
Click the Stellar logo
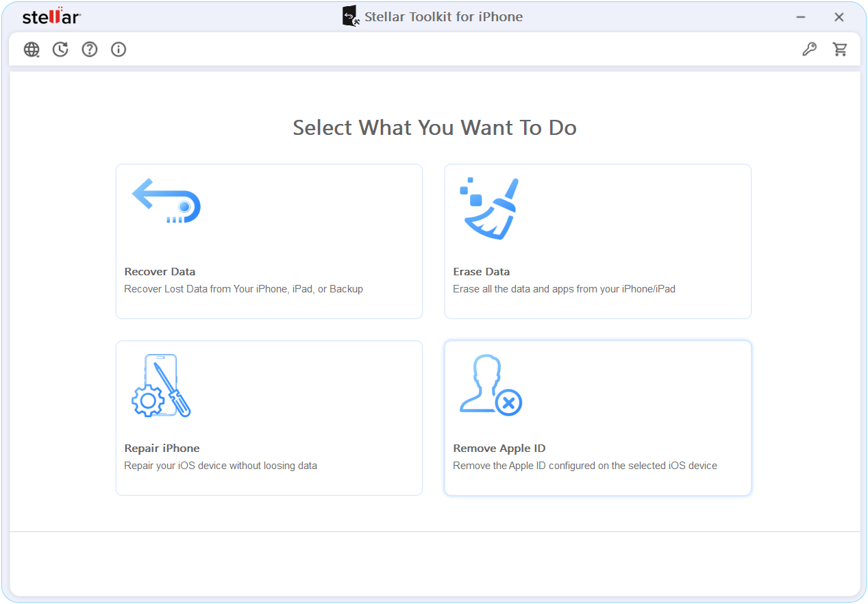click(x=51, y=16)
